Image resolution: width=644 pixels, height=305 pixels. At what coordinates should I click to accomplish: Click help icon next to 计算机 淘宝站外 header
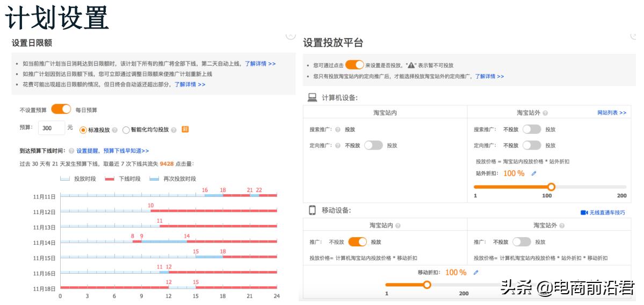click(x=545, y=113)
